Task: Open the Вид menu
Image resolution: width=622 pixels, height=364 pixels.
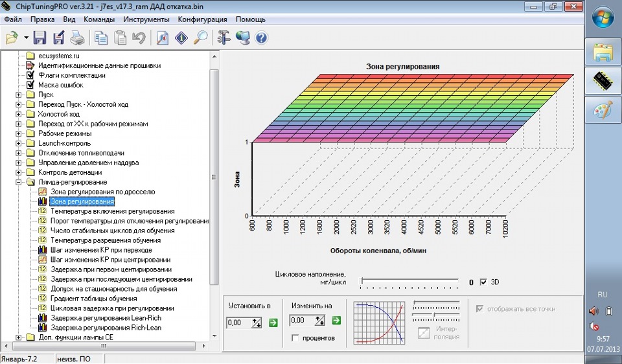Action: click(69, 19)
